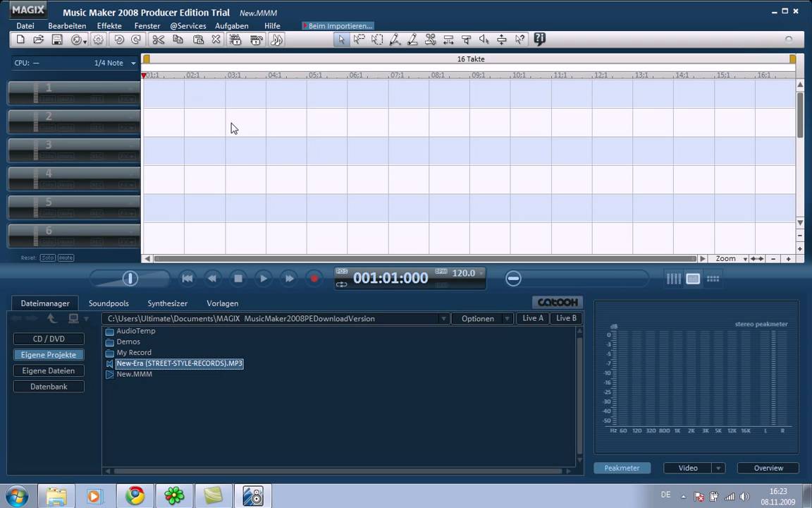Select New-Era (STREET-STYLE-RECORDS).MP3 file
This screenshot has height=508, width=812.
point(179,363)
